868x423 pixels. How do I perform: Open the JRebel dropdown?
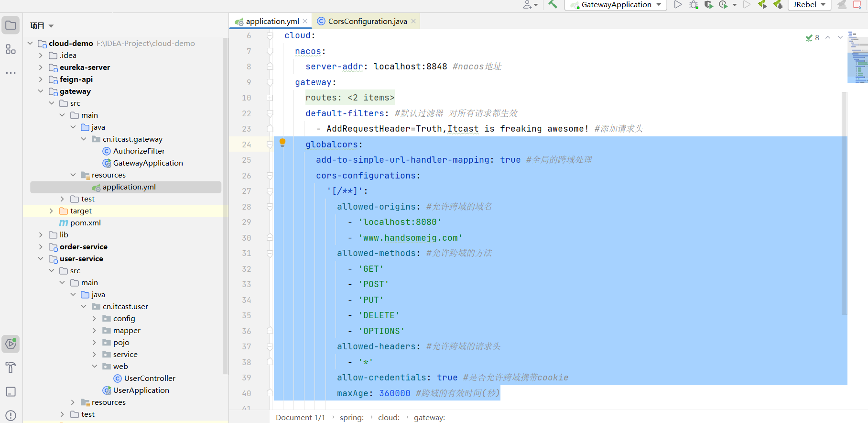click(x=809, y=5)
